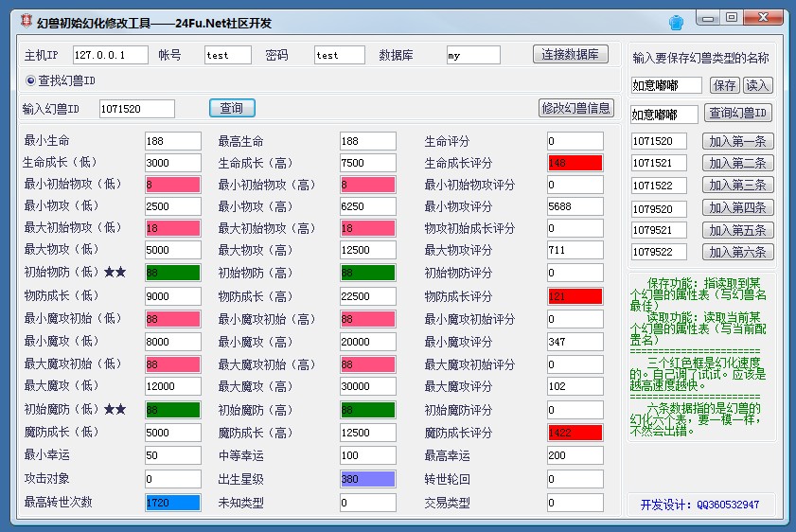This screenshot has height=532, width=796.
Task: Click the 数据库 name field
Action: pyautogui.click(x=473, y=55)
